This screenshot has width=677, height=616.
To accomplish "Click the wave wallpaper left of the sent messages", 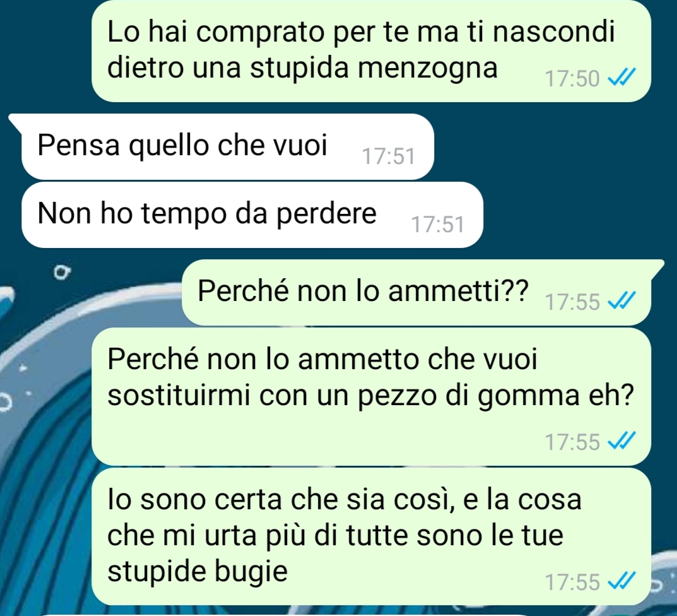I will pyautogui.click(x=43, y=432).
